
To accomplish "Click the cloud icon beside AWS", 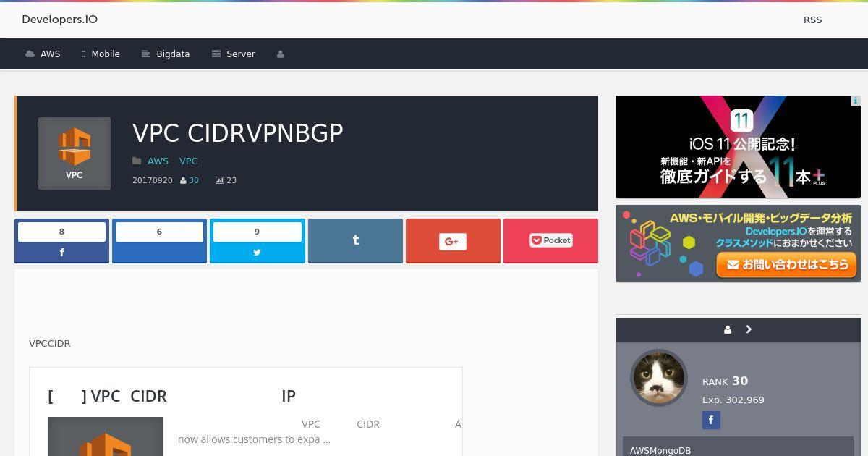I will tap(30, 54).
